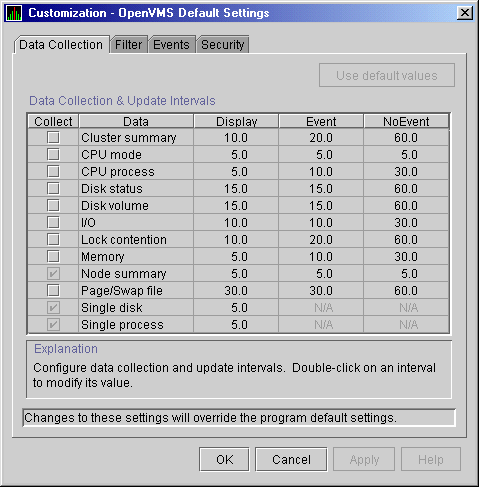Toggle Page/Swap file collection checkbox

click(x=53, y=290)
